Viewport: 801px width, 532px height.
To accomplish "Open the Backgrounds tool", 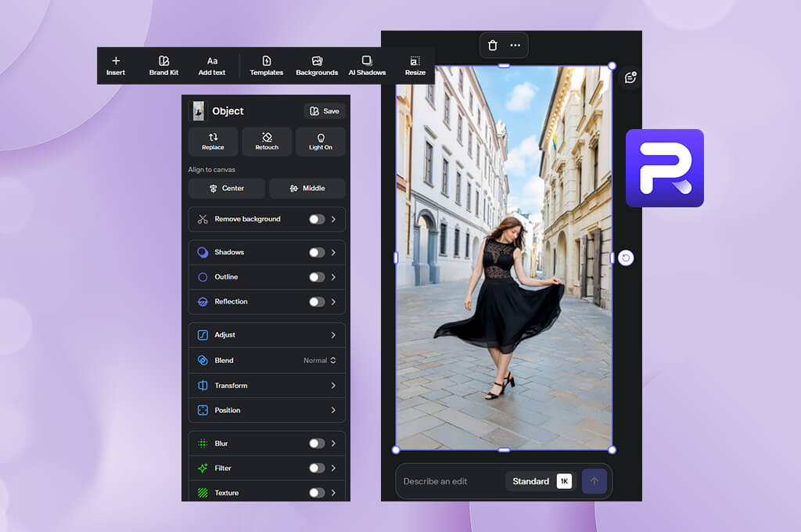I will tap(317, 66).
